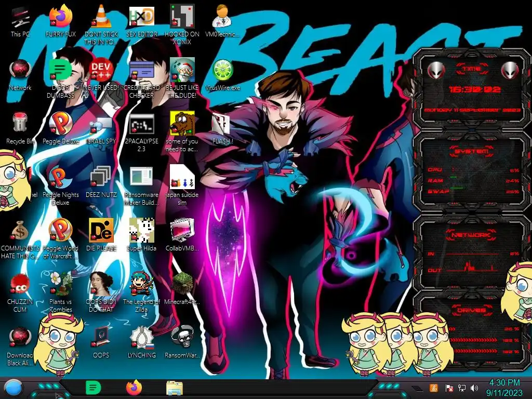The width and height of the screenshot is (532, 399).
Task: Launch Peggle World of Warcraft shortcut
Action: 60,239
